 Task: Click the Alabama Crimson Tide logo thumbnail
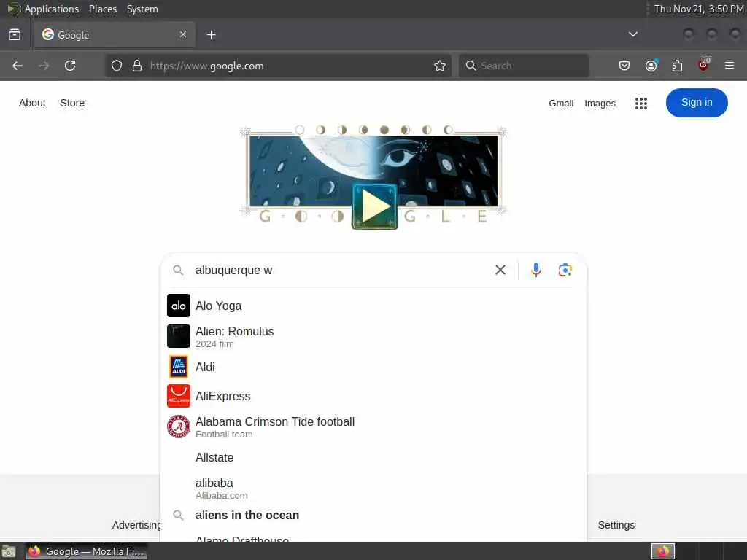coord(179,427)
